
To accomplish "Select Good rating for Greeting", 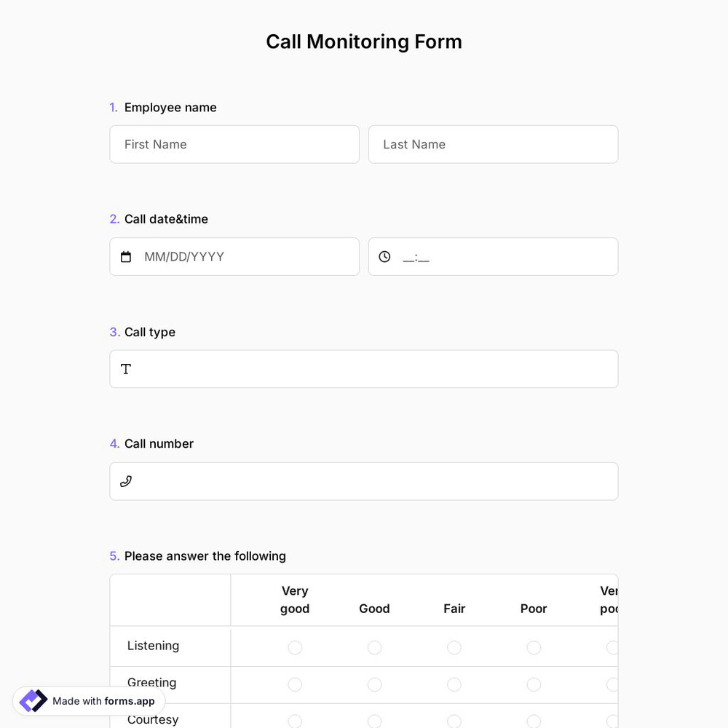I will tap(374, 684).
